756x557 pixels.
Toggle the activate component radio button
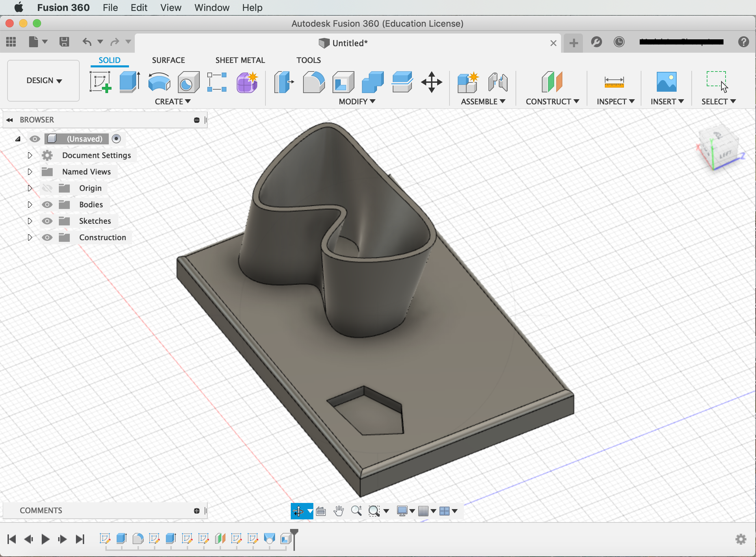(116, 139)
